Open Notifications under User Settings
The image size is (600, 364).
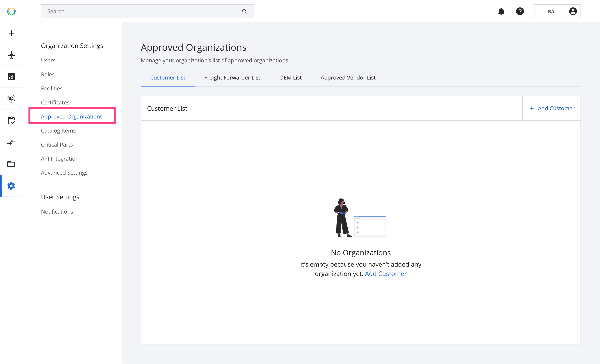tap(57, 212)
